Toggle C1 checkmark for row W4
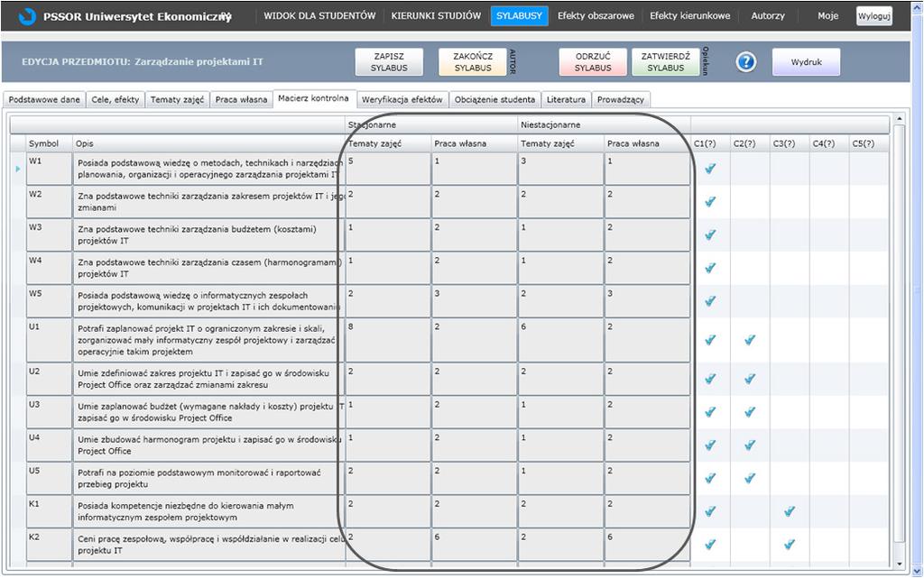The height and width of the screenshot is (578, 924). (x=710, y=269)
